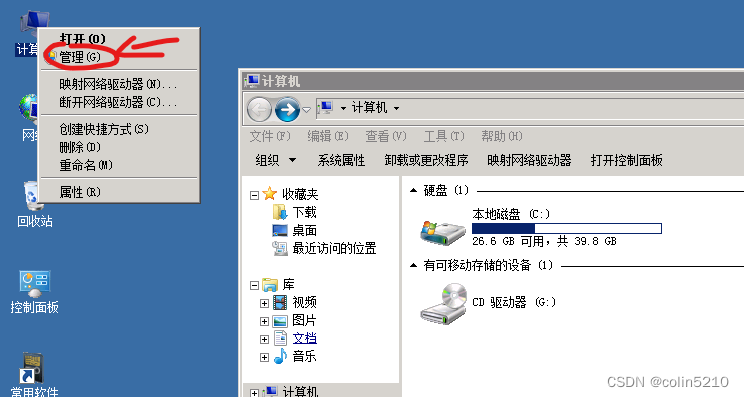Click the 卸载或更改程序 toolbar button
Screen dimensions: 744x397
pos(426,160)
